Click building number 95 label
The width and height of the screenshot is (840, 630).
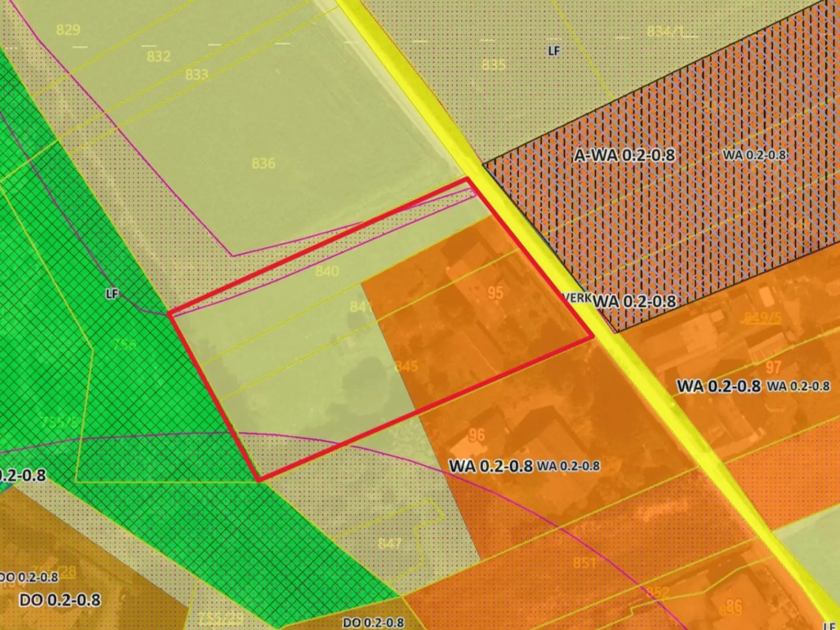tap(495, 293)
